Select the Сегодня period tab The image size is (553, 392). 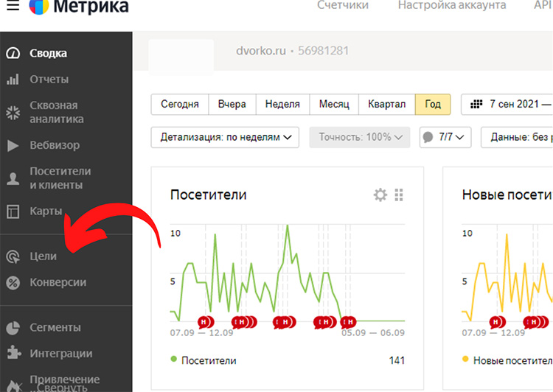point(180,105)
